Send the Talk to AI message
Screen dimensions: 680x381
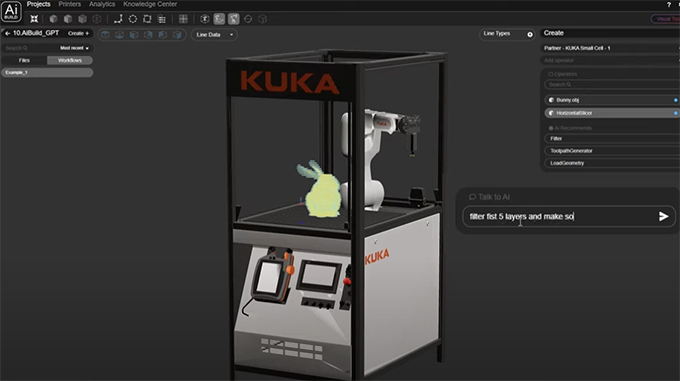[663, 216]
